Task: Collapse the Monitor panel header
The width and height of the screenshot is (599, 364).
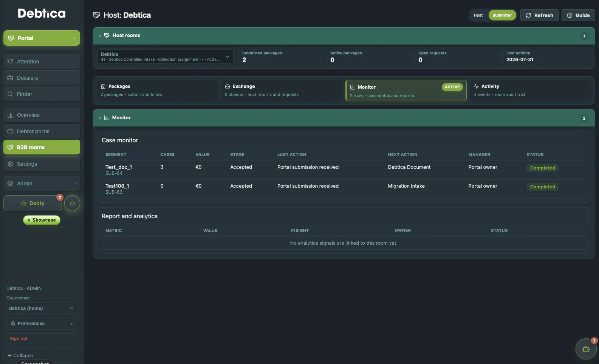Action: click(344, 118)
